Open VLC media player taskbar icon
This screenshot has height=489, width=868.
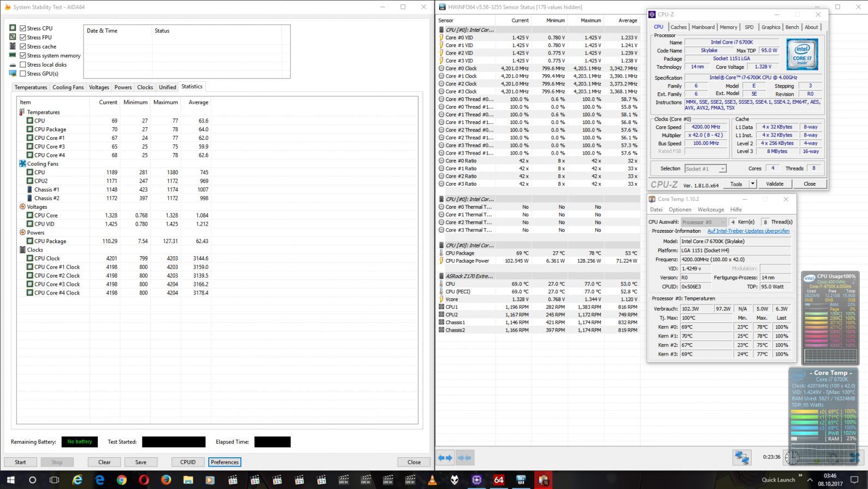tap(432, 480)
